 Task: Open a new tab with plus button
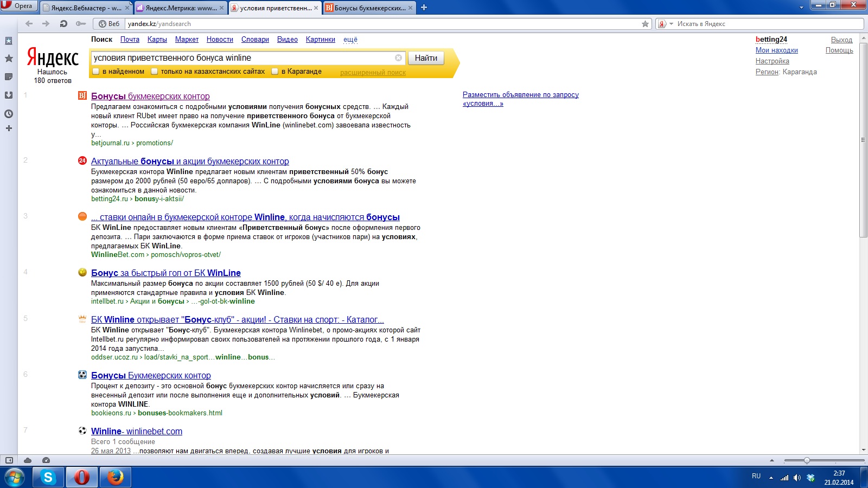point(424,8)
